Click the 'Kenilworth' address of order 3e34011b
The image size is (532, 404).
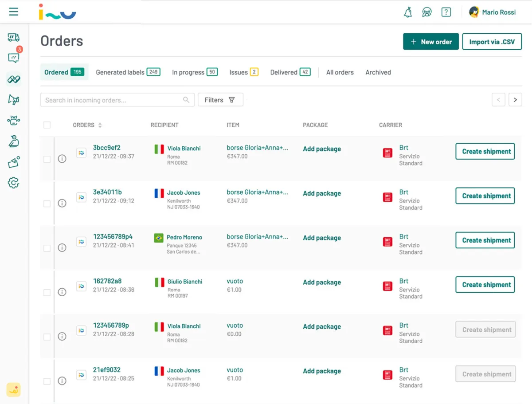tap(179, 201)
